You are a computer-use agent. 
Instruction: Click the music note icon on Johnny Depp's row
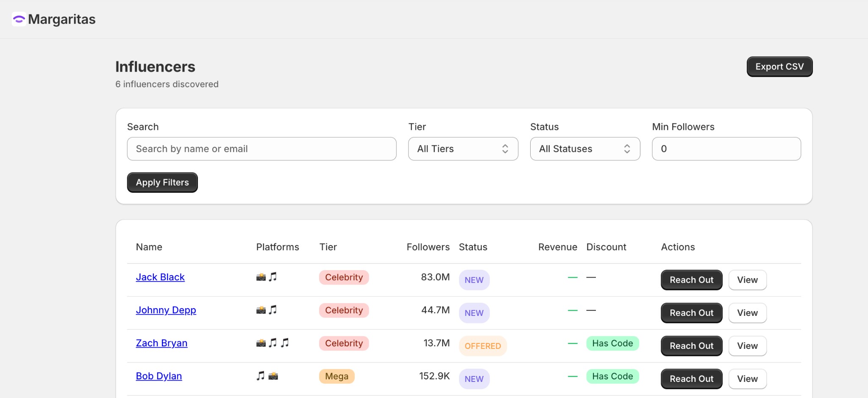tap(273, 310)
